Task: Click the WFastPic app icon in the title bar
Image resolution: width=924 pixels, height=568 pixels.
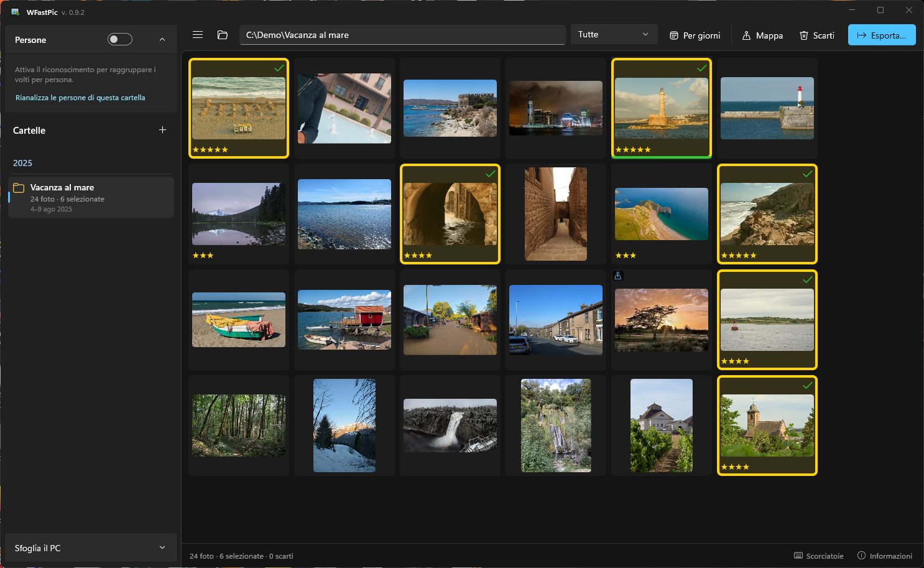Action: coord(16,12)
